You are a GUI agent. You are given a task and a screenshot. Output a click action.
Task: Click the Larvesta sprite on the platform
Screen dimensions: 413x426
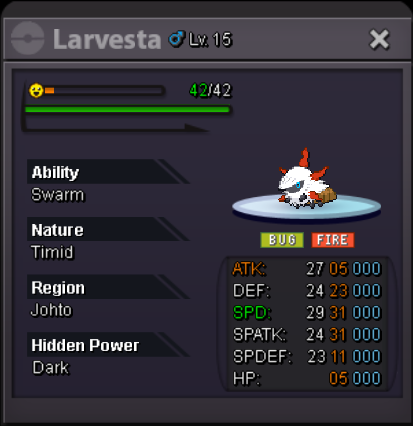pyautogui.click(x=307, y=180)
